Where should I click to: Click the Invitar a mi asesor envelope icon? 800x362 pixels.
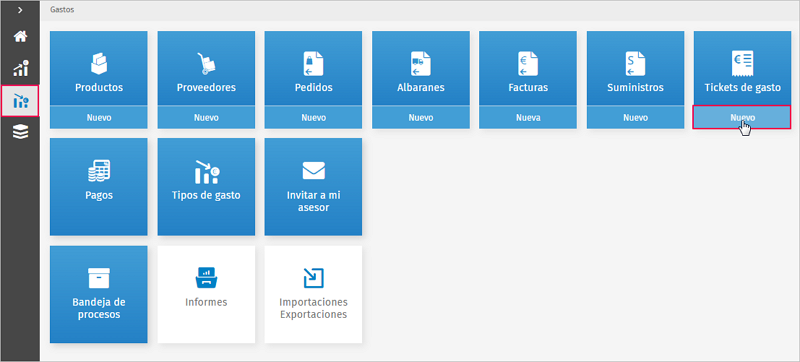313,170
